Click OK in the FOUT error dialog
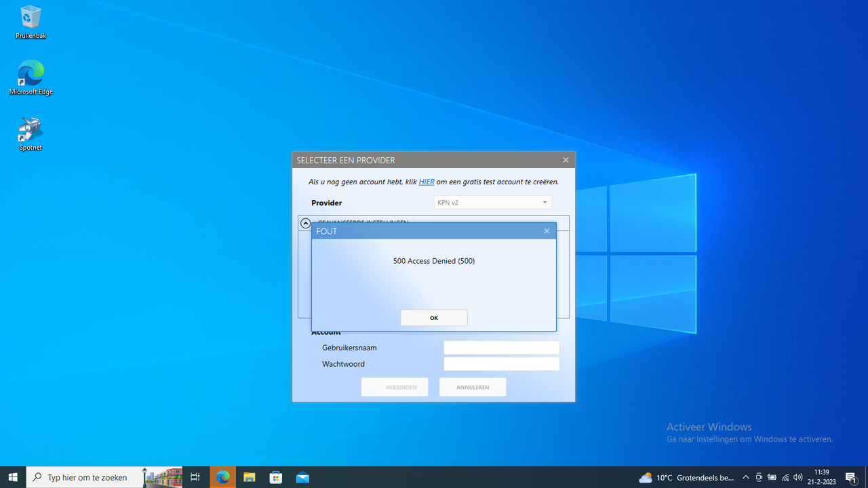Viewport: 868px width, 488px height. pos(434,318)
